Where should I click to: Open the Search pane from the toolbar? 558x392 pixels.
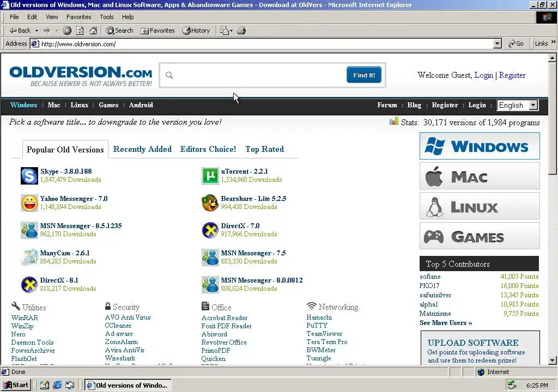tap(119, 30)
